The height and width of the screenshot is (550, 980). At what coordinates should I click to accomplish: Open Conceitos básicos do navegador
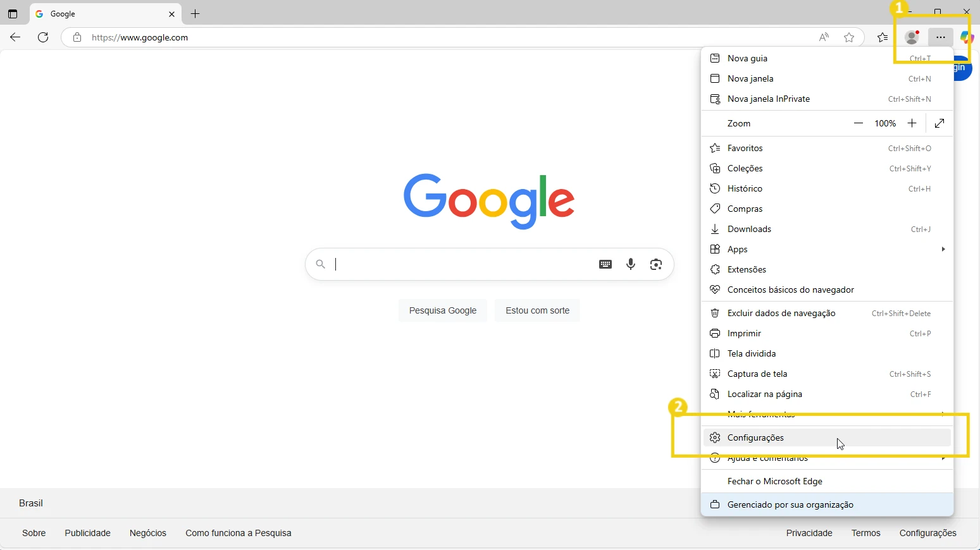point(828,290)
